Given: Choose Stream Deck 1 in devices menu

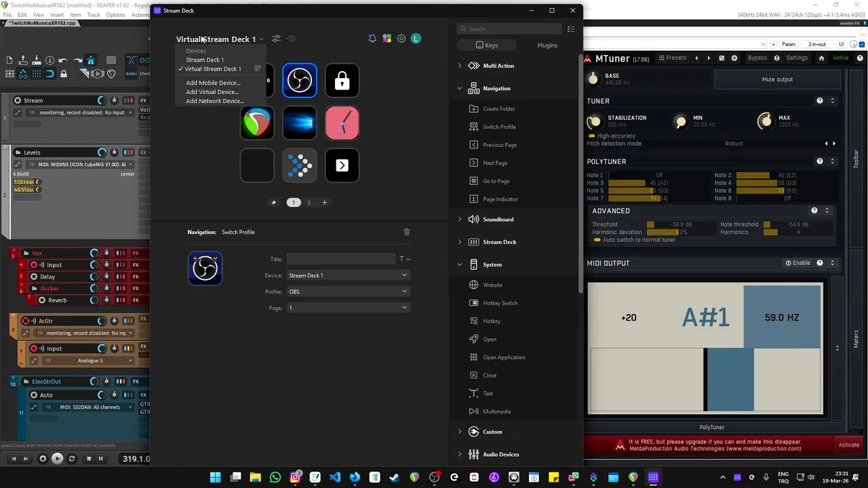Looking at the screenshot, I should click(x=205, y=60).
